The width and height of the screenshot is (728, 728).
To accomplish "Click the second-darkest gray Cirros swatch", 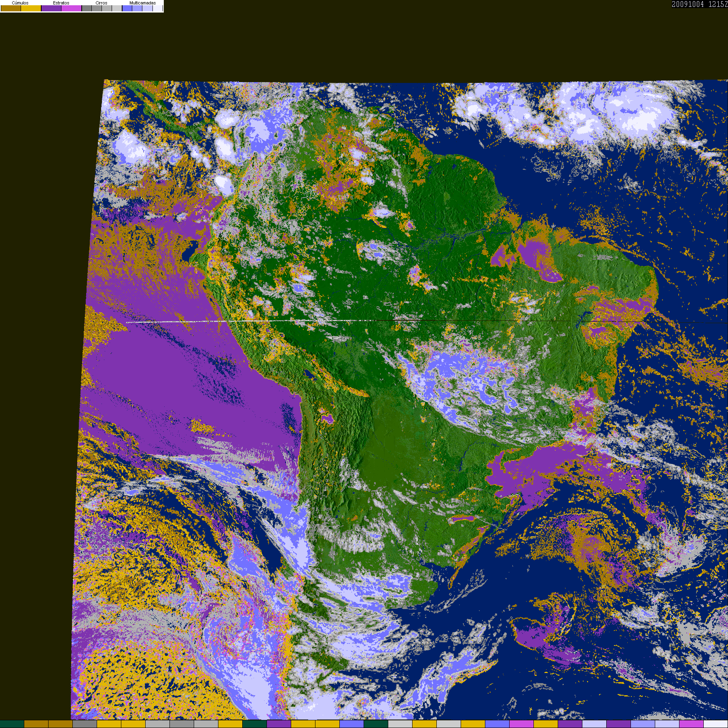I will [97, 8].
